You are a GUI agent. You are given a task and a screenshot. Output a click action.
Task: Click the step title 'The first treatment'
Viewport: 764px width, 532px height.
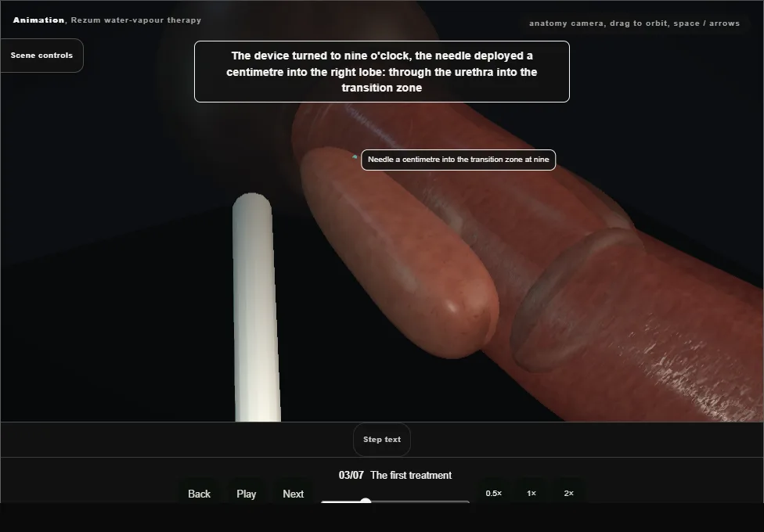(411, 475)
